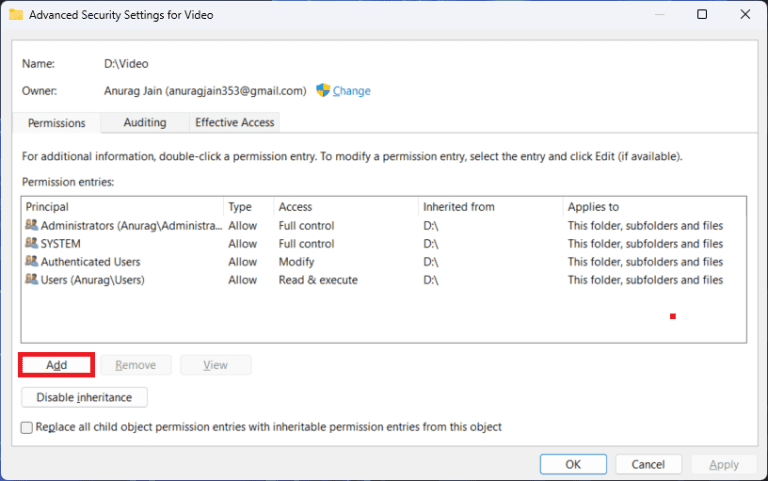Select the SYSTEM principal icon
Screen dimensions: 768x481
click(32, 244)
